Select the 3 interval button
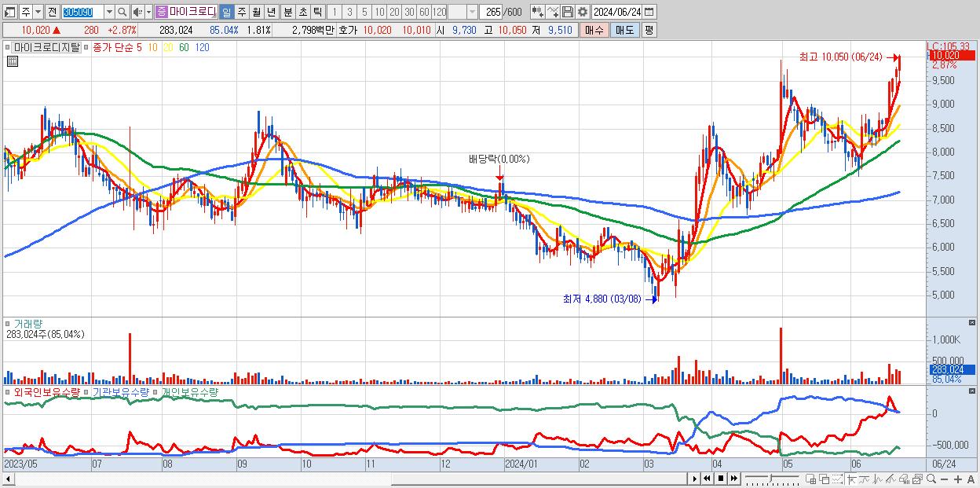 (349, 12)
